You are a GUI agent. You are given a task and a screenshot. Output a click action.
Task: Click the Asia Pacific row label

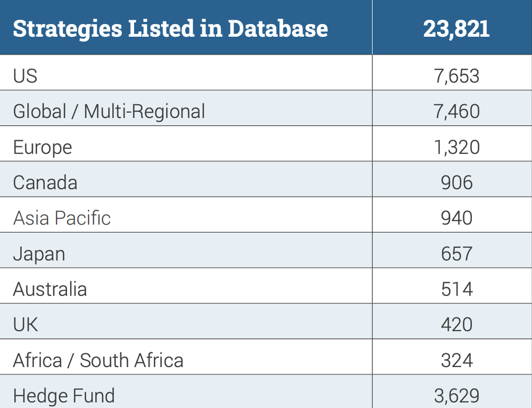[62, 218]
